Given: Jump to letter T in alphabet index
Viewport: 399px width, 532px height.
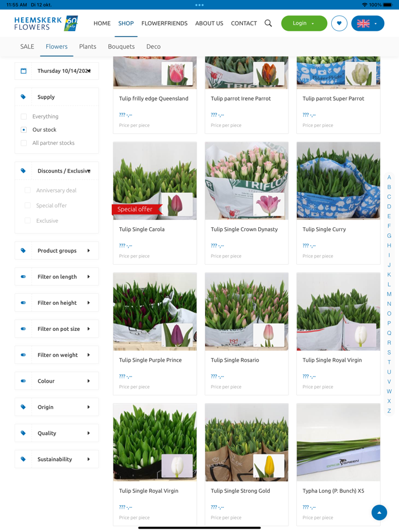Looking at the screenshot, I should (389, 362).
